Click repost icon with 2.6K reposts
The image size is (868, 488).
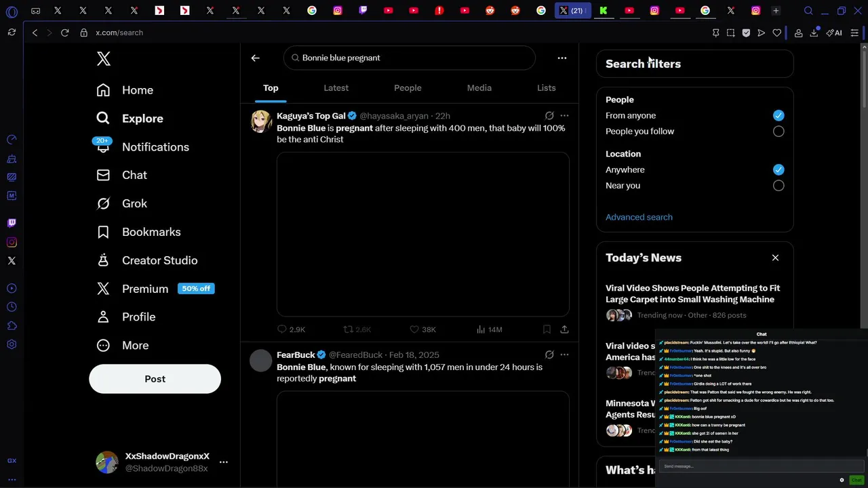(348, 329)
